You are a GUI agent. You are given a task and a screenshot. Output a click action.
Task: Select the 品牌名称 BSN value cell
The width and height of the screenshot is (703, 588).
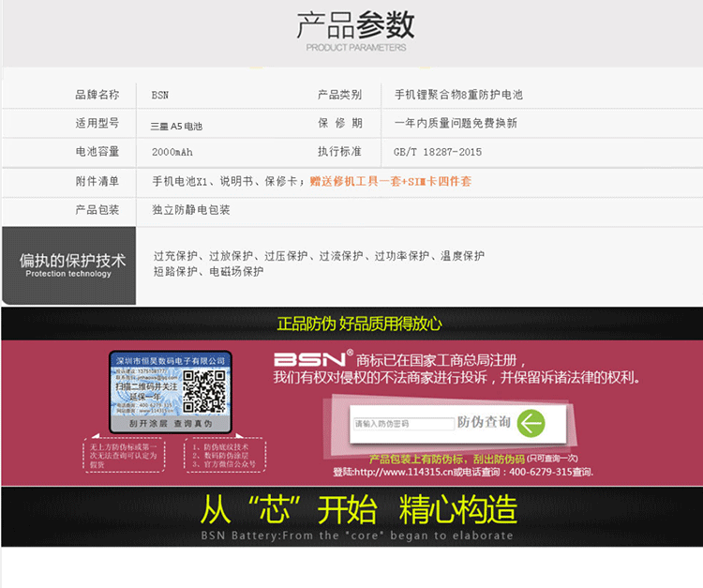tap(160, 96)
